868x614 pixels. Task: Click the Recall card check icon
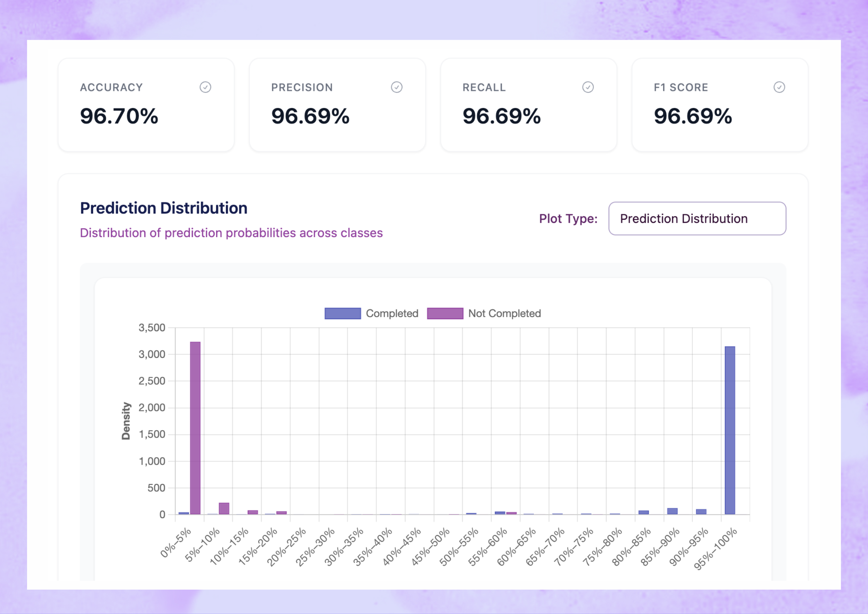(588, 87)
